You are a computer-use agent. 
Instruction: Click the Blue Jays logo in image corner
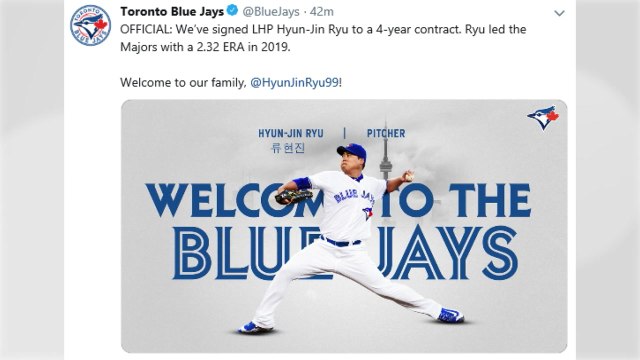tap(543, 118)
